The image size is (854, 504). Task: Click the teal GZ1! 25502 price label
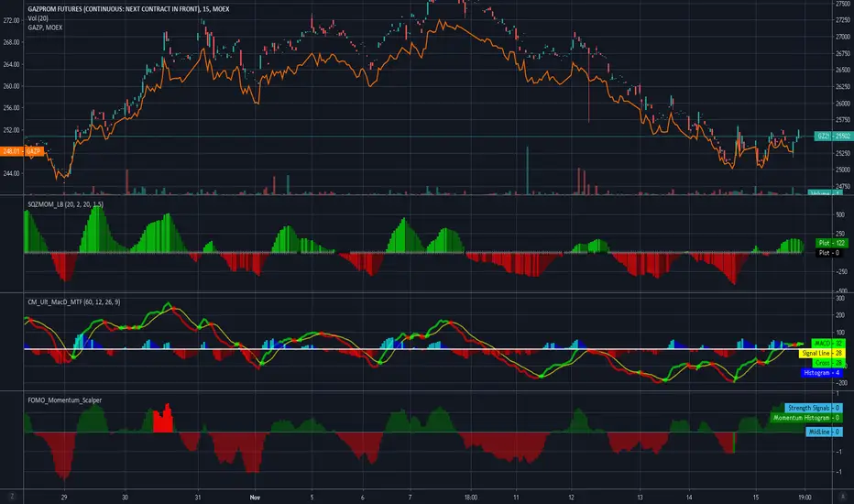834,137
